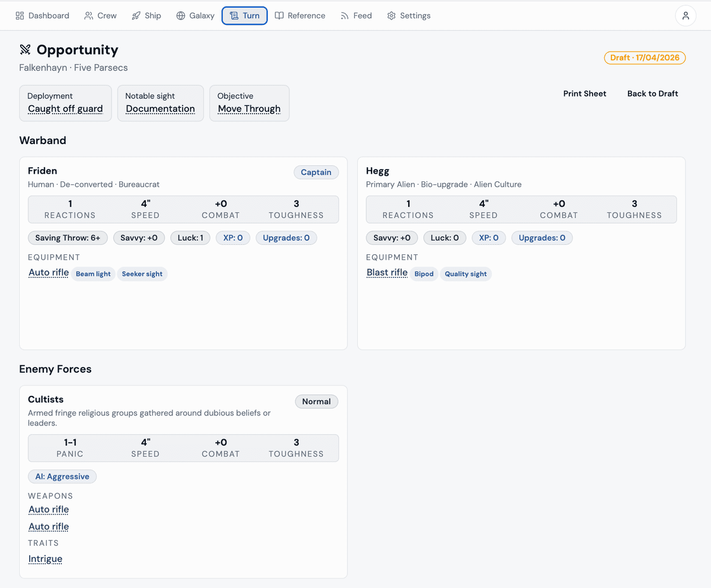Click the Bipod tag

tap(424, 274)
